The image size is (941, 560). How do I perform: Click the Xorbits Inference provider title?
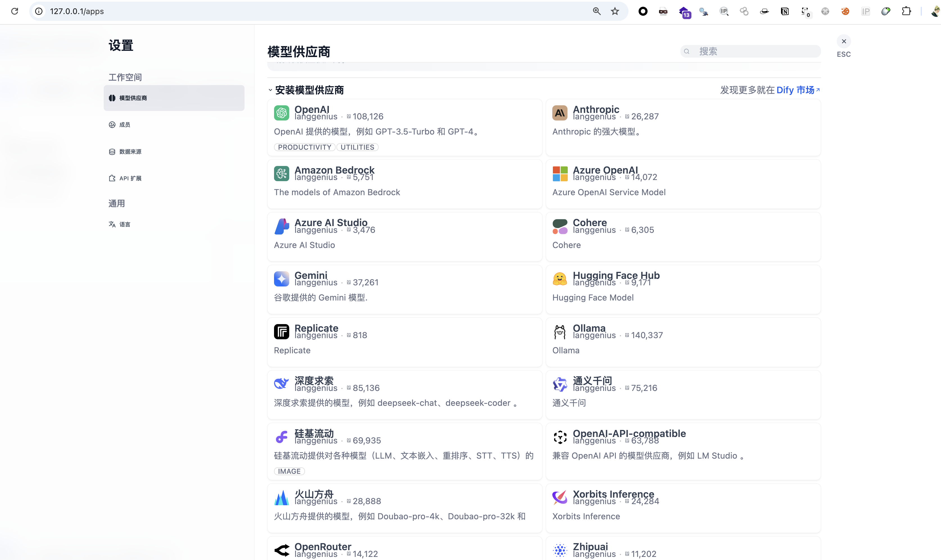pyautogui.click(x=613, y=494)
